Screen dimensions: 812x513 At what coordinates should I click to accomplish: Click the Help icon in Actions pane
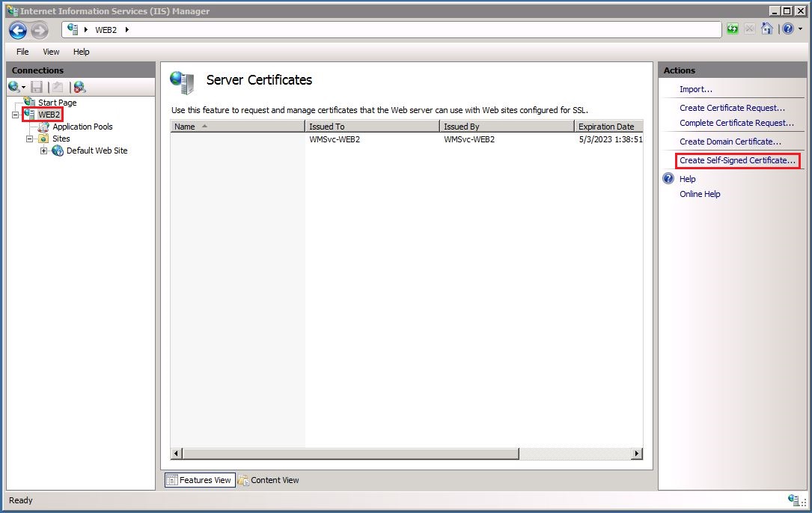click(x=668, y=179)
